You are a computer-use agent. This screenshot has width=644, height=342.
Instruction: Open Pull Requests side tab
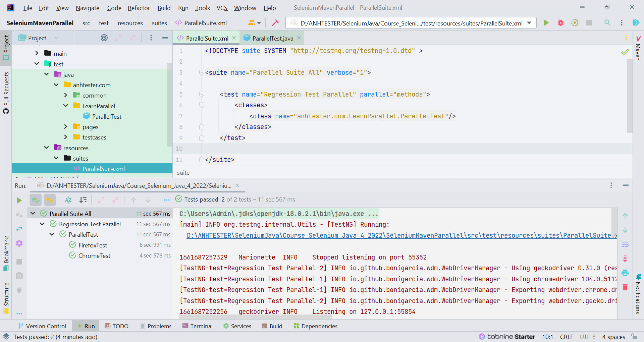pyautogui.click(x=6, y=93)
